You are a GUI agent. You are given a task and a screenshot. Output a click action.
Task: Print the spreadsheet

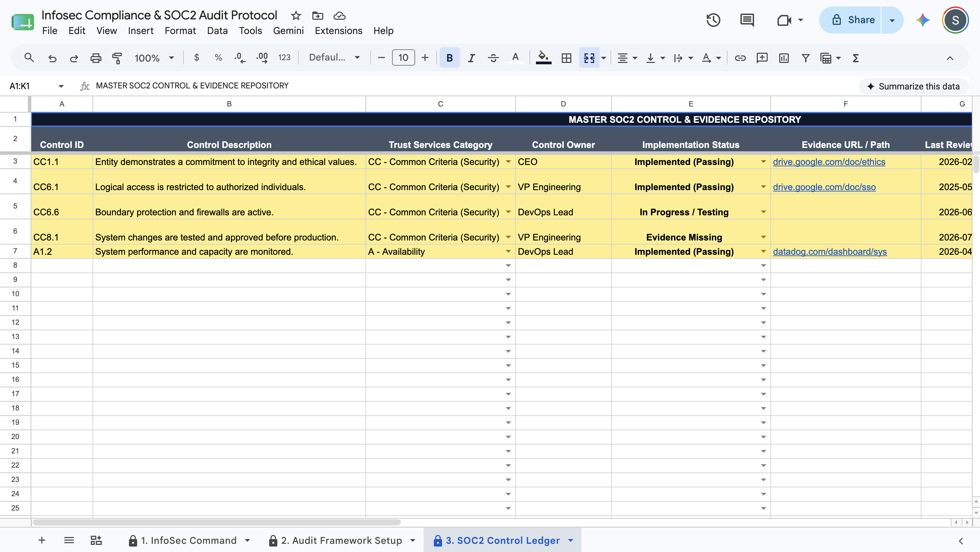(96, 58)
